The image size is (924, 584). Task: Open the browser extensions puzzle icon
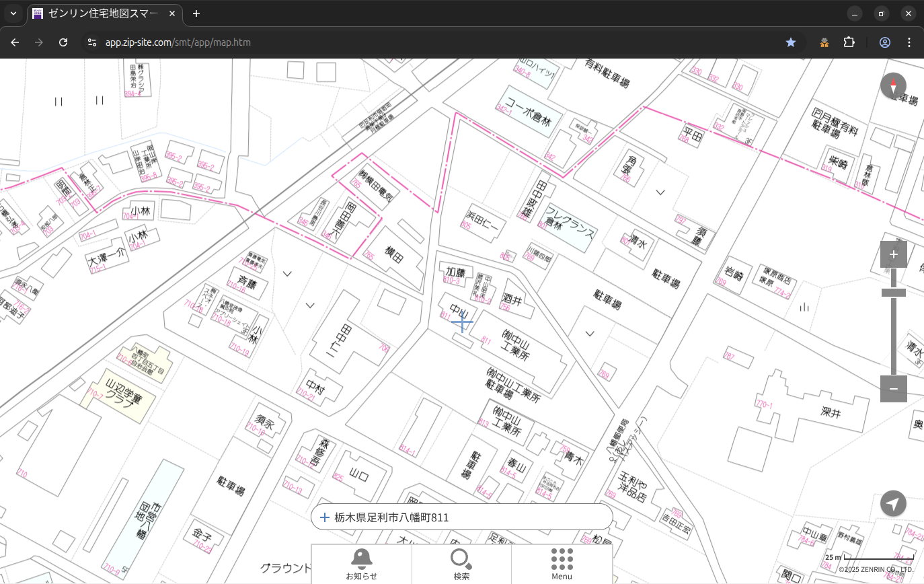tap(849, 42)
